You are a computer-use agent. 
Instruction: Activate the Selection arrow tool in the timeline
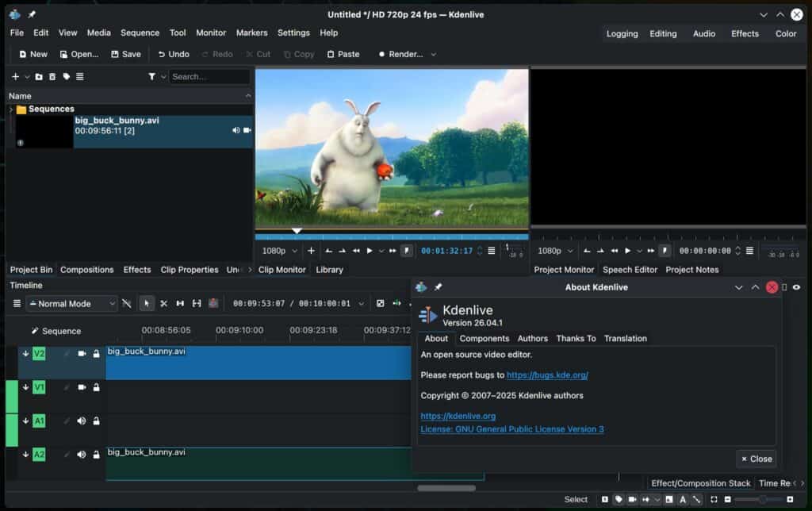pos(147,304)
